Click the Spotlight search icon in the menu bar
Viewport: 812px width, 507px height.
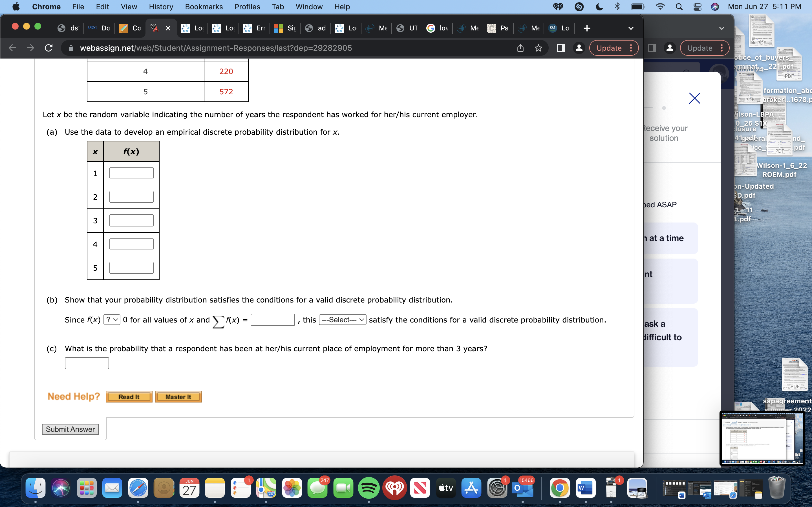coord(679,6)
